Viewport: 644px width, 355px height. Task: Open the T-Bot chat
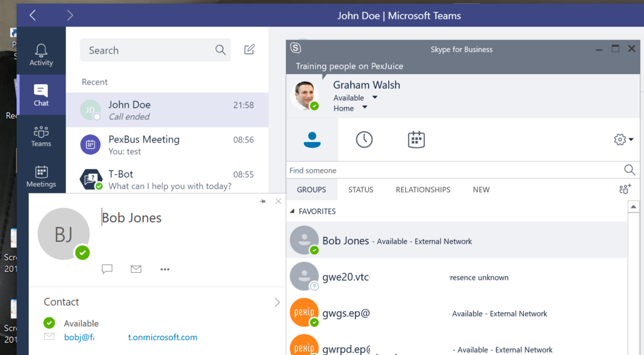167,179
